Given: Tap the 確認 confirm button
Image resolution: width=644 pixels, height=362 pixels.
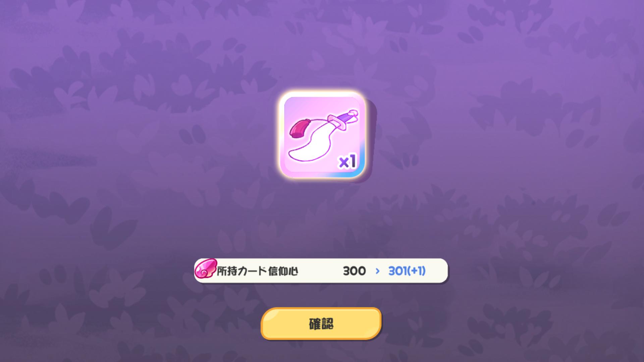Looking at the screenshot, I should coord(321,324).
